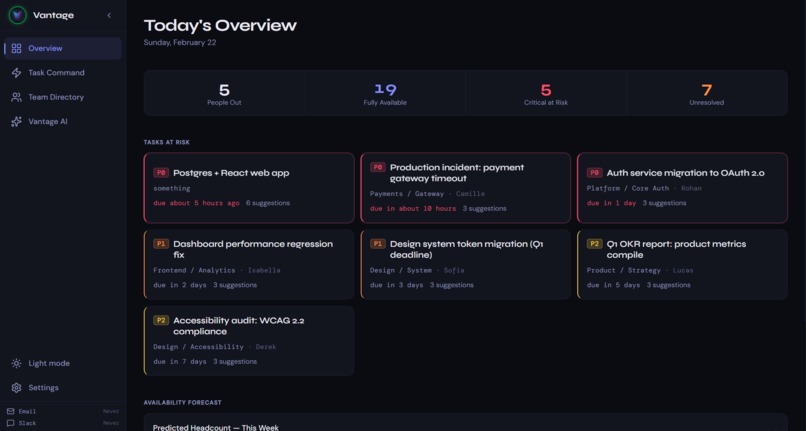
Task: Click the Fully Available stat card
Action: click(x=385, y=93)
